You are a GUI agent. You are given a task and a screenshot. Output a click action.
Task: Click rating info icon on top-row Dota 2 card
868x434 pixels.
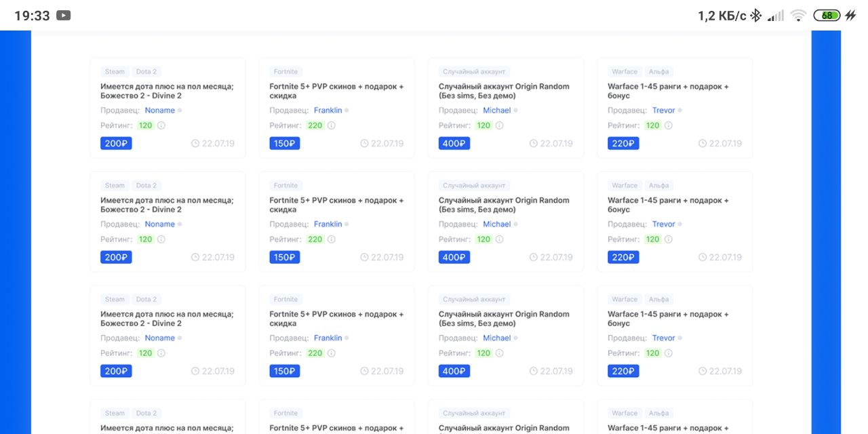point(161,125)
